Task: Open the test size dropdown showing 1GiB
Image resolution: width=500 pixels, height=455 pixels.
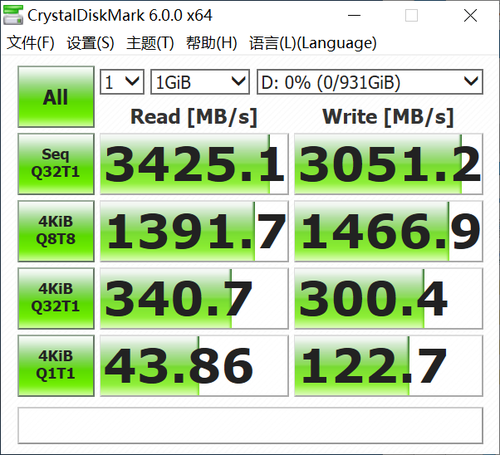Action: point(200,82)
